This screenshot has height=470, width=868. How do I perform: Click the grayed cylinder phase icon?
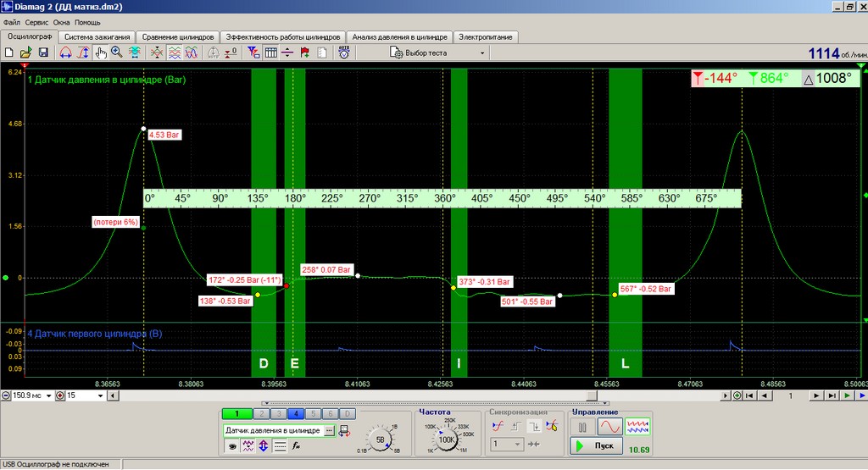click(x=213, y=53)
